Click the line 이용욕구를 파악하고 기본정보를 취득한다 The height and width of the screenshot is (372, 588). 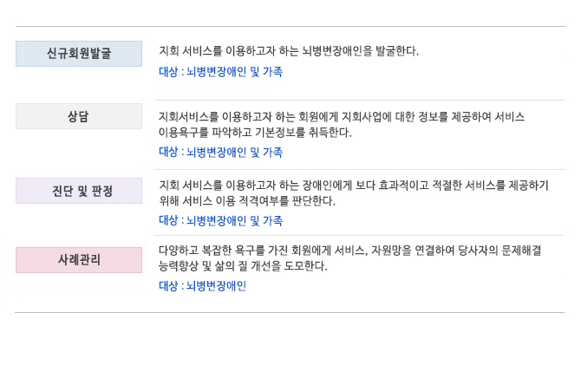click(255, 133)
